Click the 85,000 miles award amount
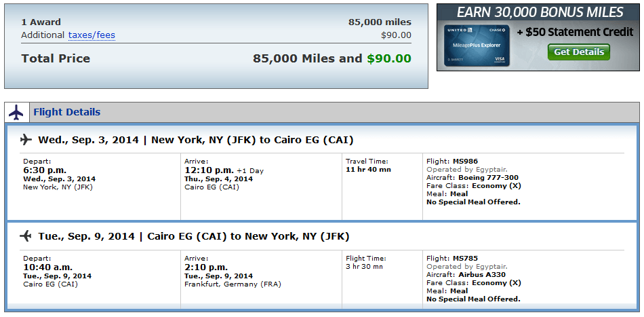644x317 pixels. click(380, 22)
